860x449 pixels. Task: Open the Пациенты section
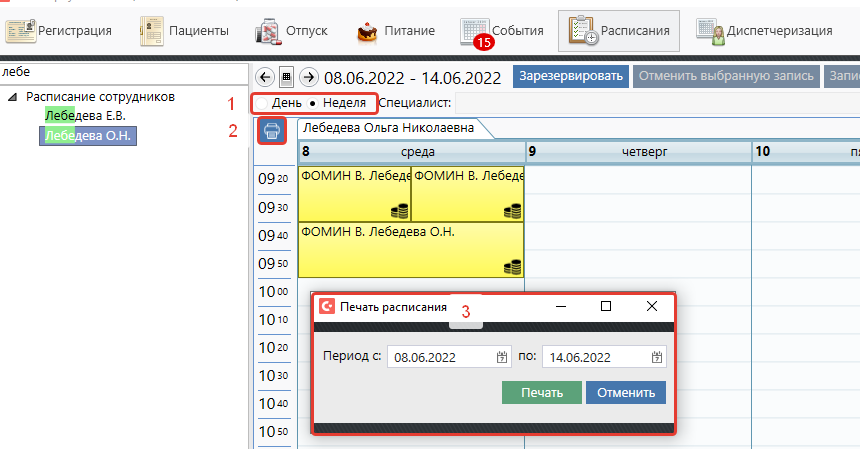(185, 31)
